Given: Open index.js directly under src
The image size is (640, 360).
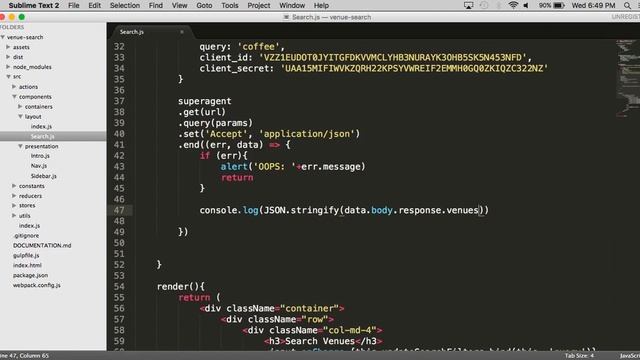Looking at the screenshot, I should point(29,225).
